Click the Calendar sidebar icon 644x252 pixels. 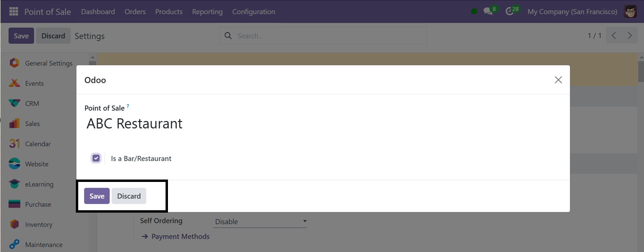coord(14,144)
